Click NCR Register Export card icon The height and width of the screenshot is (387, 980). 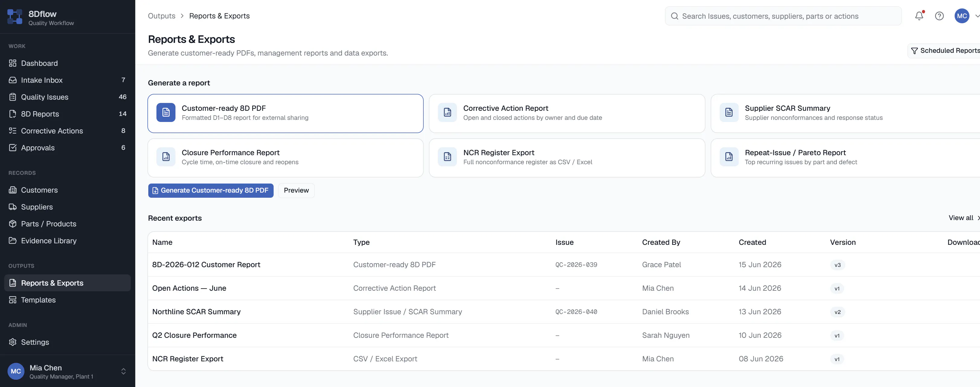pyautogui.click(x=447, y=157)
